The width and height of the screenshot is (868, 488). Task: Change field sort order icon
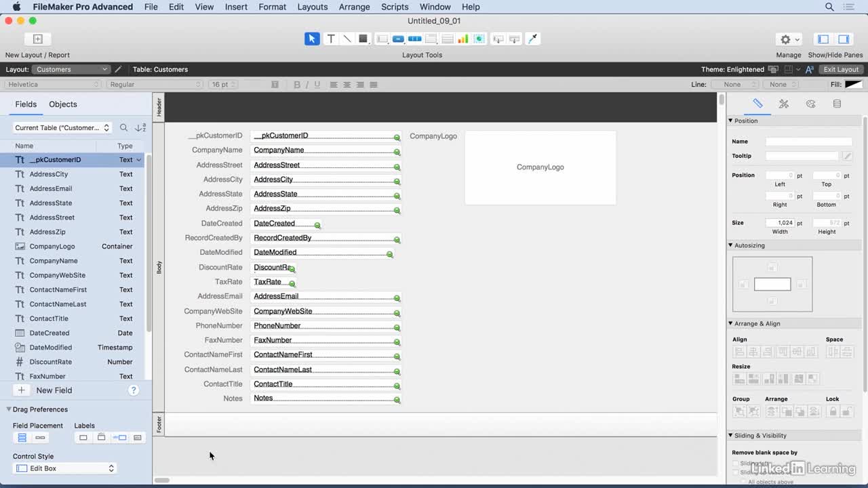[140, 127]
